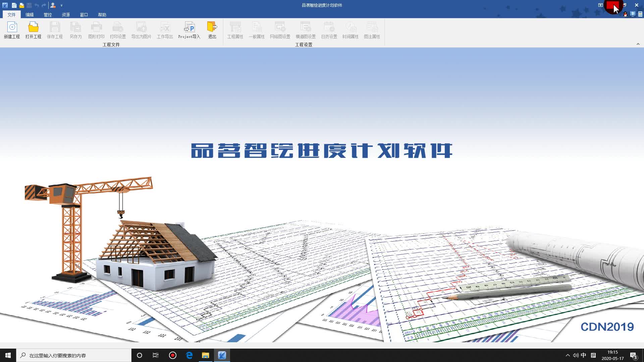Click the user account icon in quick access
The image size is (644, 362).
click(x=53, y=5)
